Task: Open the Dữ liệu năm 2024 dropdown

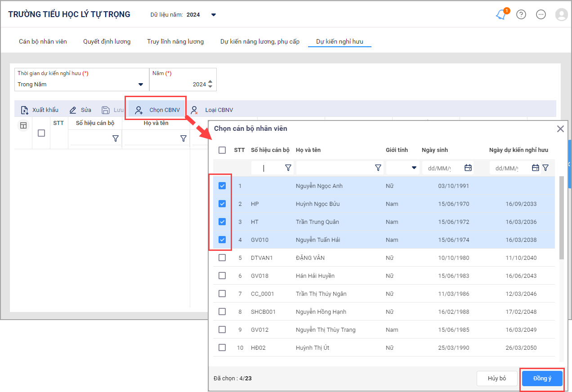Action: click(x=214, y=15)
